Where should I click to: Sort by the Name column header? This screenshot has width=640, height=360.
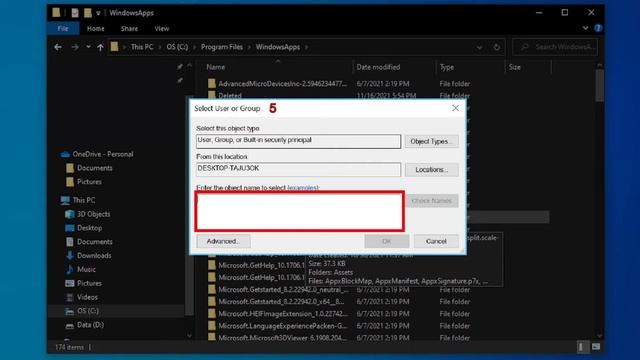216,67
